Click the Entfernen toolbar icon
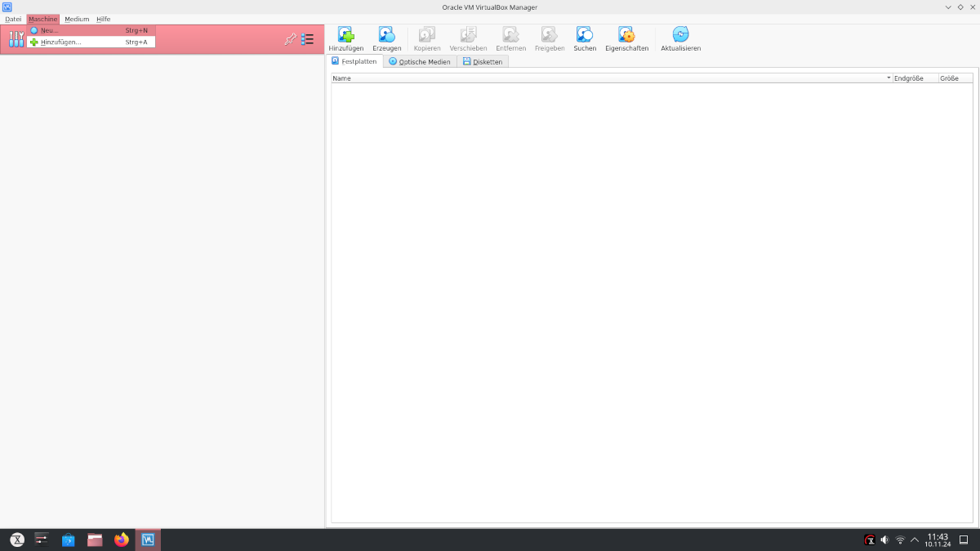 (510, 38)
